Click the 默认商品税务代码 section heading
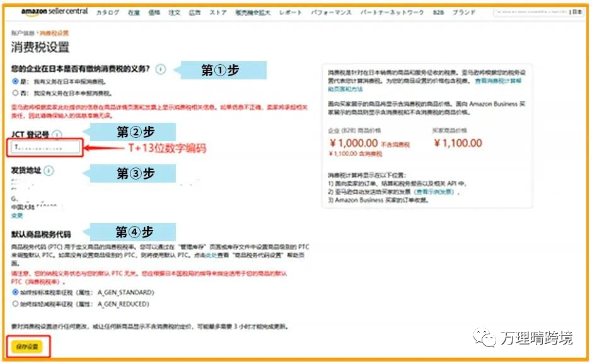 (x=41, y=234)
